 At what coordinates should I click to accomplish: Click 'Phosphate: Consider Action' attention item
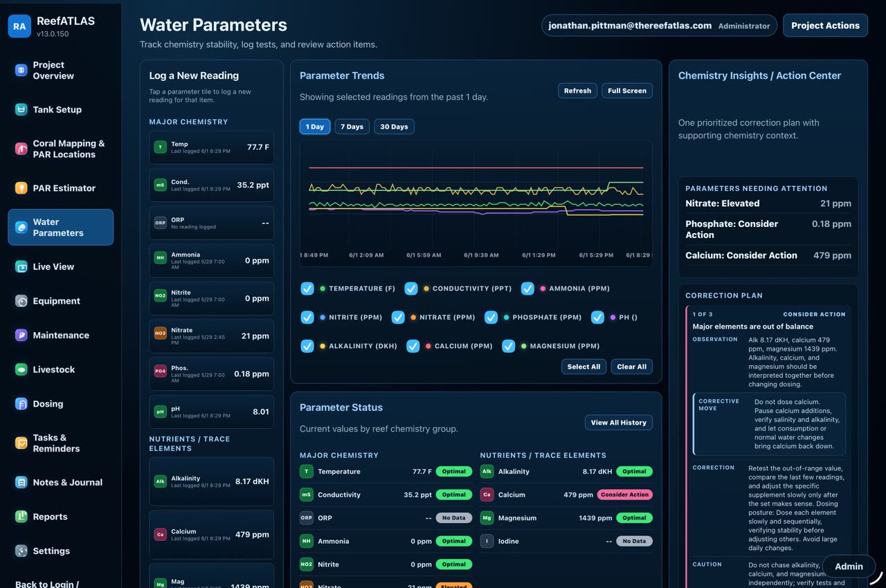click(768, 229)
